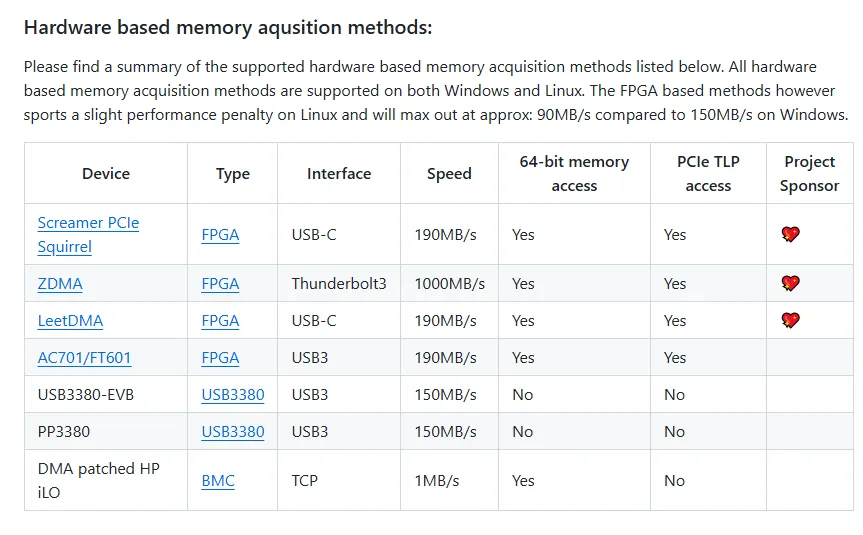Open the Screamer PCIe Squirrel link
863x535 pixels.
click(x=88, y=234)
